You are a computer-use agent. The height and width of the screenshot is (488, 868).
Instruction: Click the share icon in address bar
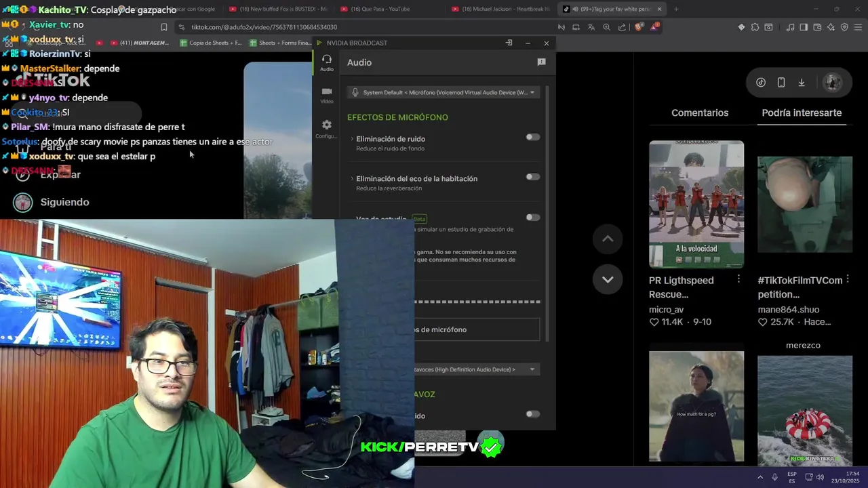622,27
